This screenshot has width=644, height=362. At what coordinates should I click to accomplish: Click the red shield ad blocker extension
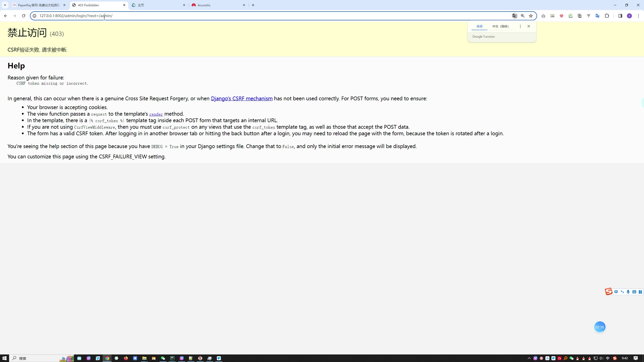(561, 16)
